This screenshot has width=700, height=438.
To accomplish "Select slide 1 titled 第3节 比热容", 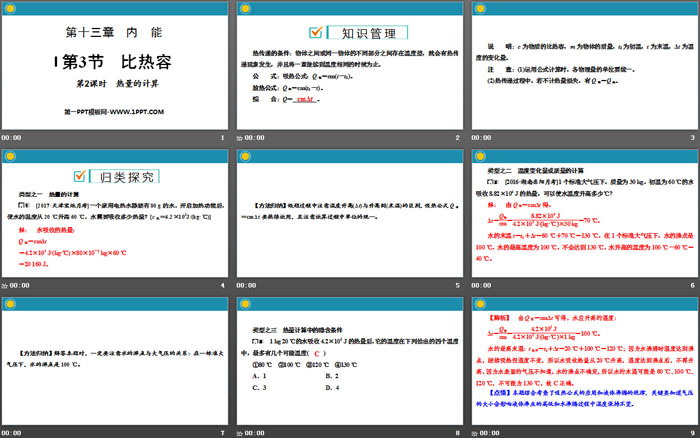I will click(x=115, y=66).
